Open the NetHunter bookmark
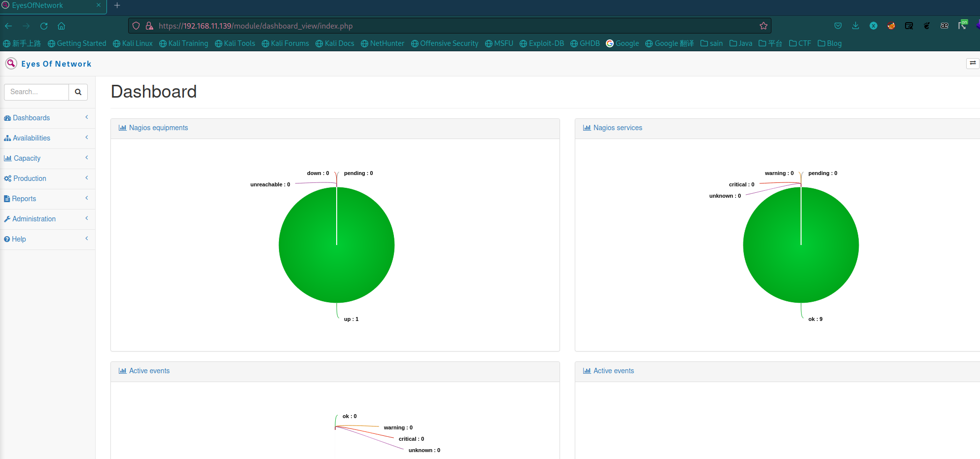The image size is (980, 459). 383,43
